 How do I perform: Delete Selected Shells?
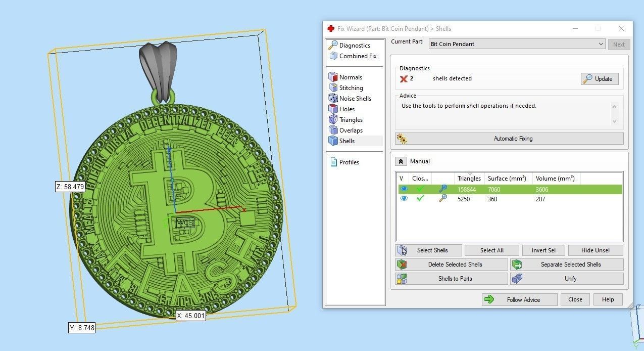452,265
